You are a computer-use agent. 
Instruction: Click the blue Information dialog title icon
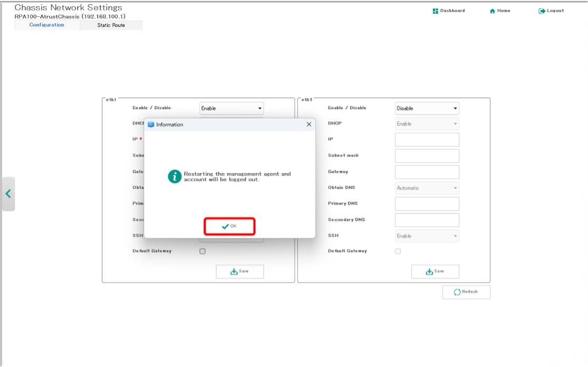(x=151, y=124)
